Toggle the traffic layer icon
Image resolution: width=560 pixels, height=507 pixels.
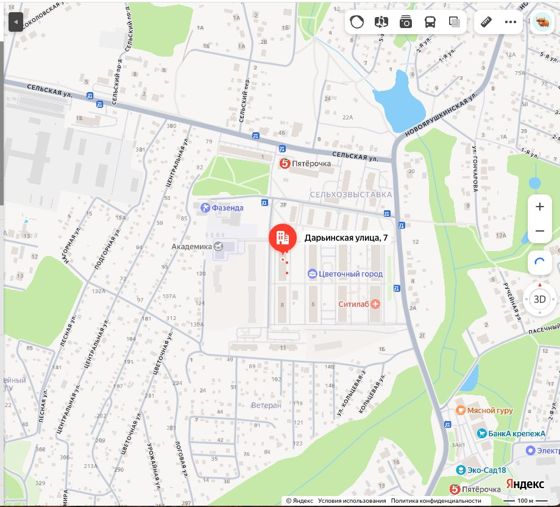point(357,22)
